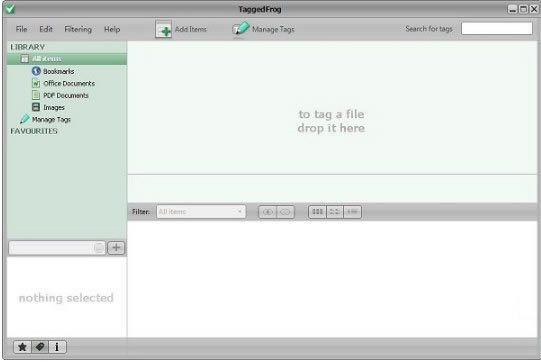Click the info icon in bottom bar
The height and width of the screenshot is (362, 541).
click(x=57, y=347)
